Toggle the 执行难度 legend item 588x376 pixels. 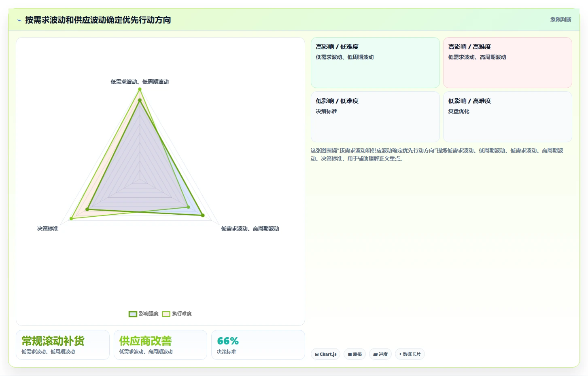click(x=177, y=314)
